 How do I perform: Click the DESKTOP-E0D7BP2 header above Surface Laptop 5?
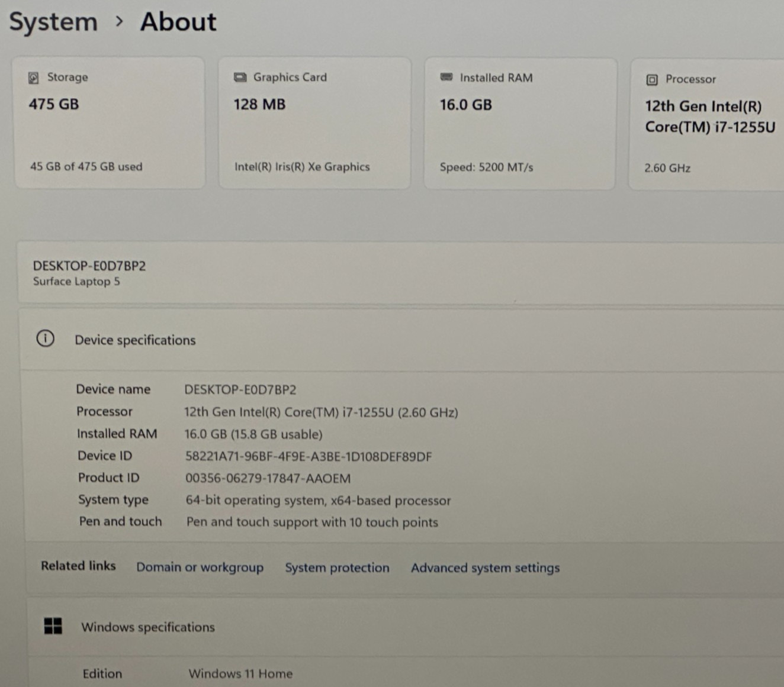click(x=89, y=266)
